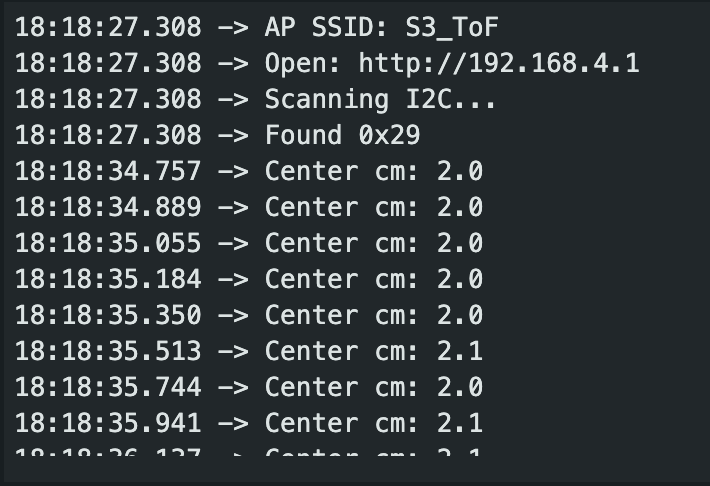Click timestamp 18:18:35.350
710x486 pixels.
click(108, 315)
